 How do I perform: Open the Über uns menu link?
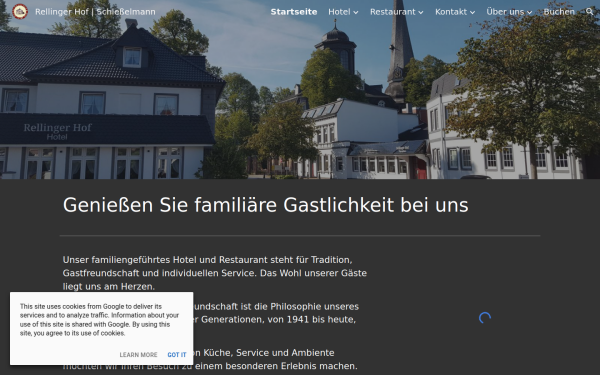pos(505,12)
